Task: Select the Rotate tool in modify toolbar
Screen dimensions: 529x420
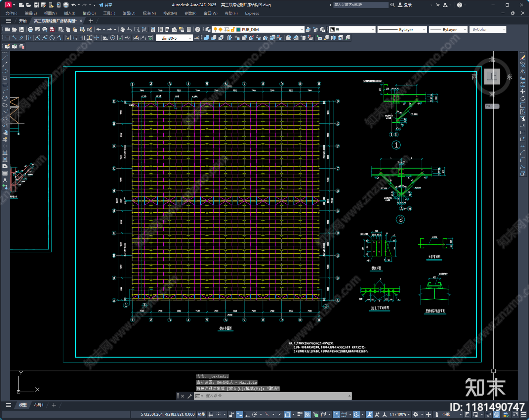Action: (523, 98)
